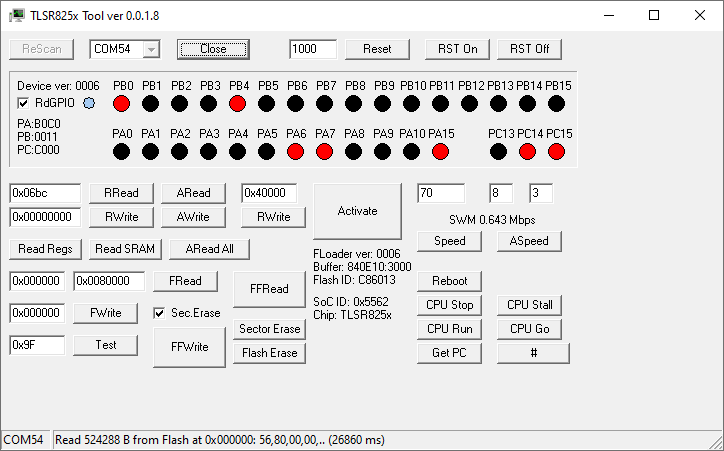Click the Get PC button
The width and height of the screenshot is (724, 451).
pyautogui.click(x=449, y=353)
